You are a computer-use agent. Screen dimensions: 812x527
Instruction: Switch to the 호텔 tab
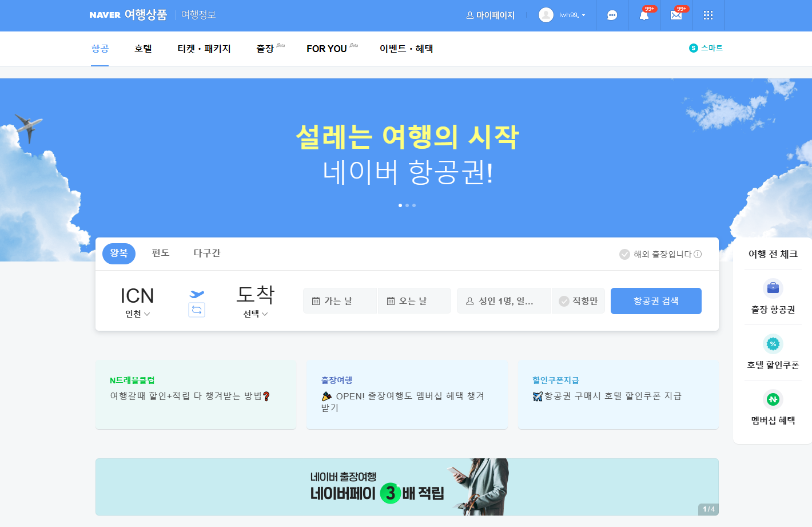[x=142, y=49]
